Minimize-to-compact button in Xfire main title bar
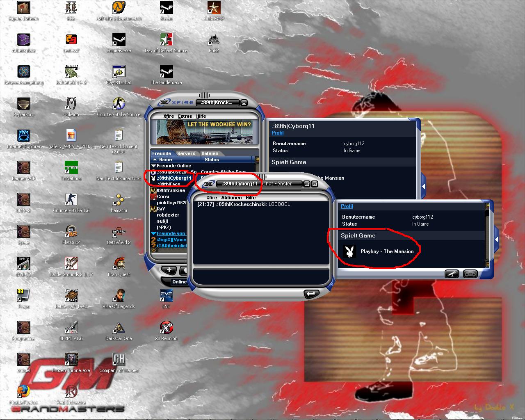This screenshot has height=420, width=525. [244, 103]
